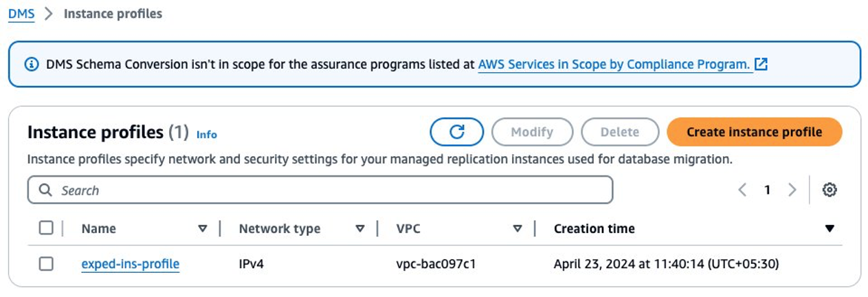Open table preferences gear icon
The width and height of the screenshot is (868, 297).
(830, 190)
